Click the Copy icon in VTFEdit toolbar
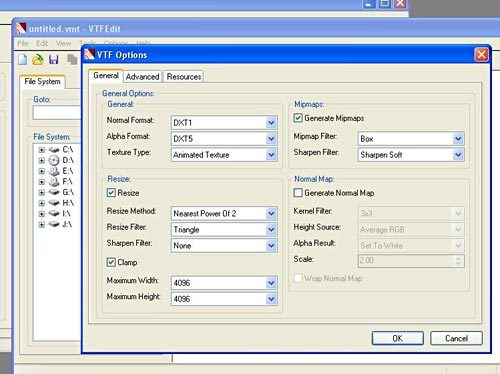This screenshot has width=500, height=374. point(72,60)
